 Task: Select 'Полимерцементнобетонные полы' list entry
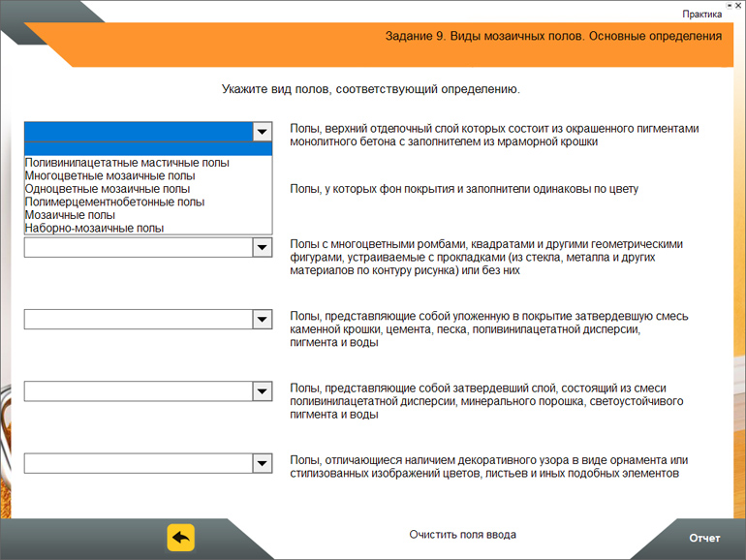coord(114,202)
